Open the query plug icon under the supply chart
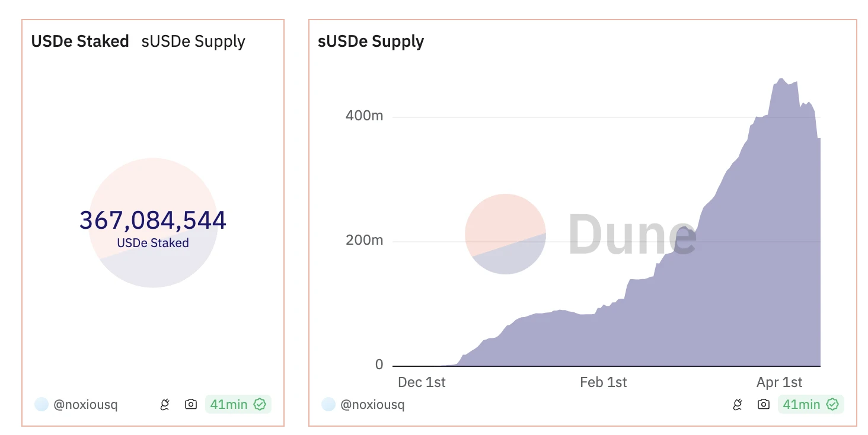 click(x=738, y=405)
